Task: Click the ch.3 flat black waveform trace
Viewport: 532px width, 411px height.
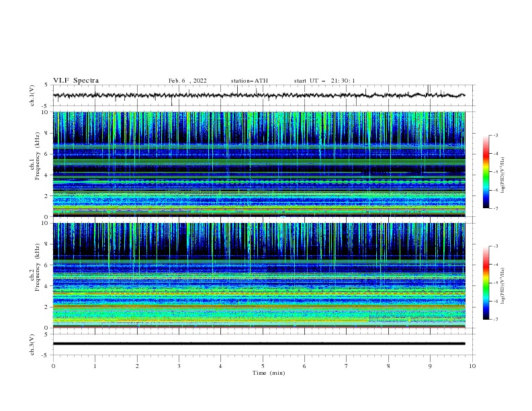Action: coord(259,344)
